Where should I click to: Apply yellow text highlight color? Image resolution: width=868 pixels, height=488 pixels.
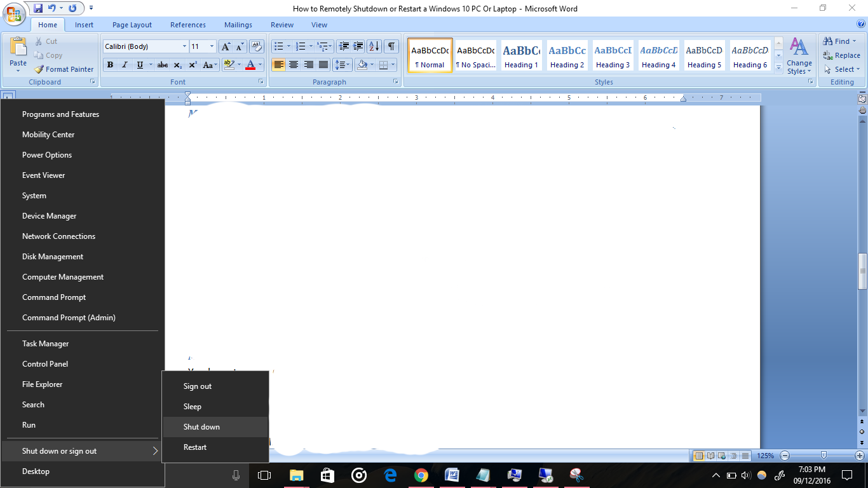229,65
